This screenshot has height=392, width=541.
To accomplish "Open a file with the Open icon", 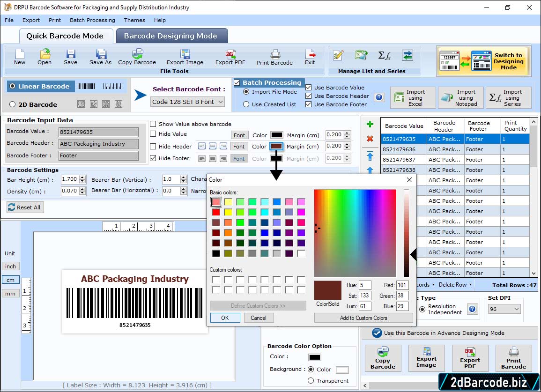I will pos(44,57).
